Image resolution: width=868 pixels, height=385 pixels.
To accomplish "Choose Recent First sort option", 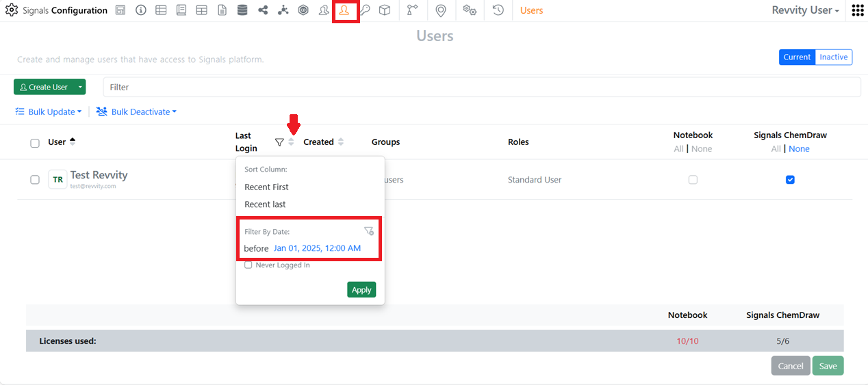I will [266, 187].
